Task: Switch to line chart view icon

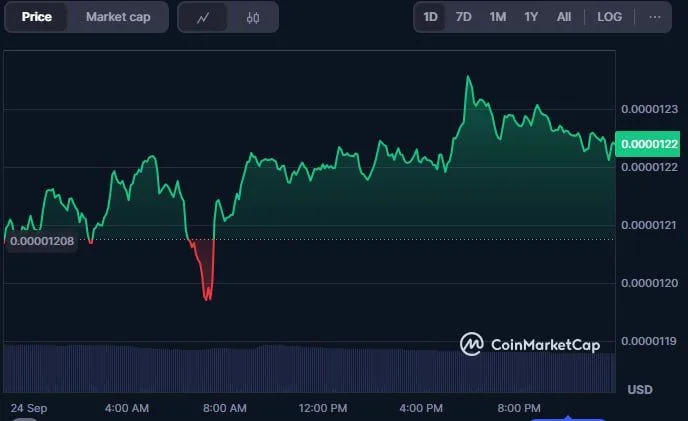Action: (203, 18)
